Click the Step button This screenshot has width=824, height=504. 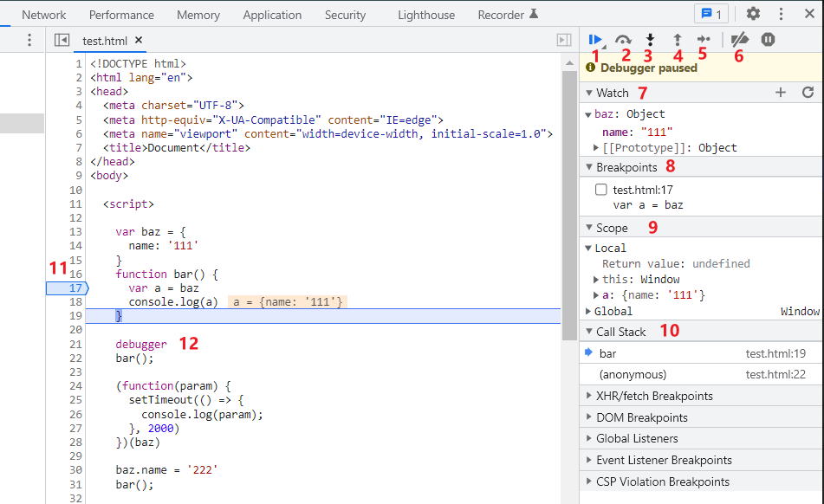click(704, 39)
